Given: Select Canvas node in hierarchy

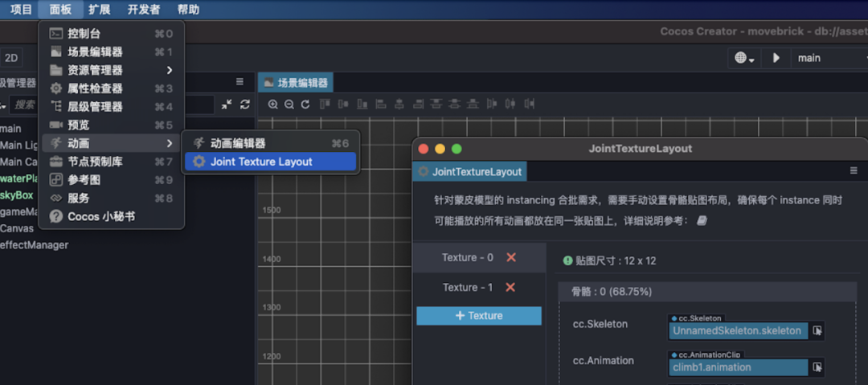Looking at the screenshot, I should pos(17,228).
